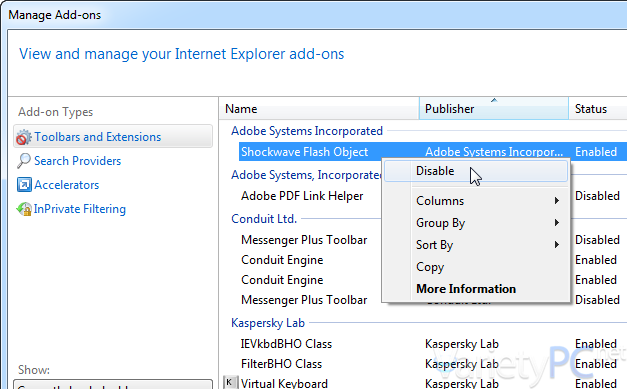The height and width of the screenshot is (389, 627).
Task: Open the Group By submenu
Action: click(x=476, y=223)
